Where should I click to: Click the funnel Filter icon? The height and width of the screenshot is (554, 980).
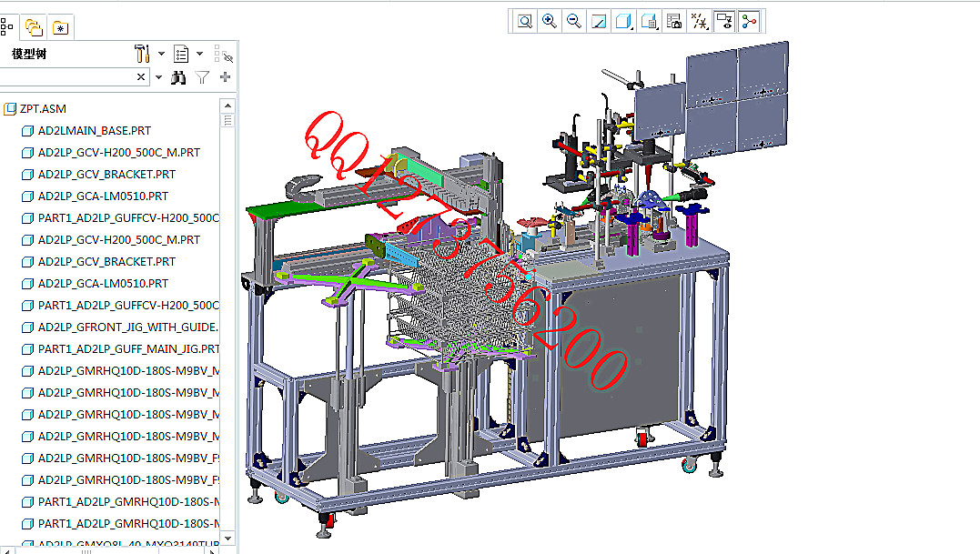click(x=202, y=77)
